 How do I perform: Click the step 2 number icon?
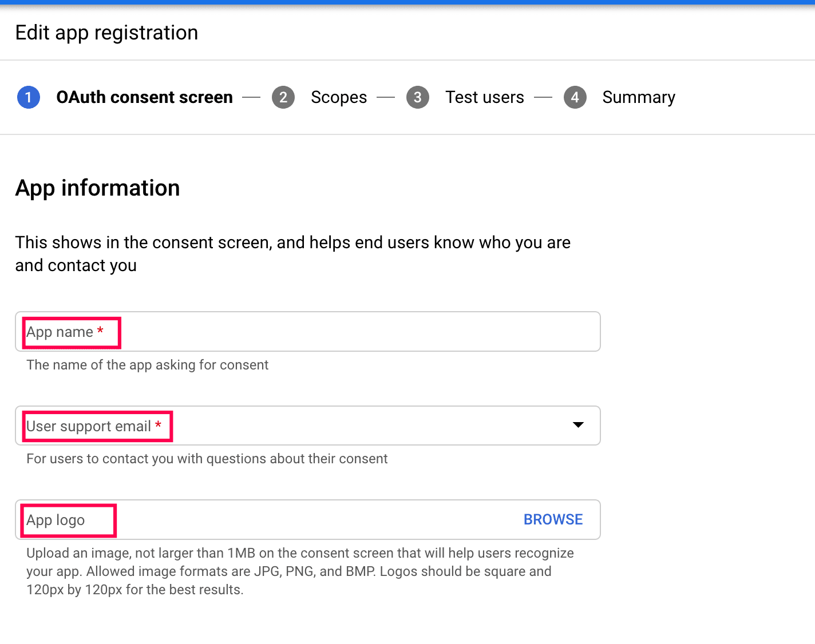click(283, 97)
